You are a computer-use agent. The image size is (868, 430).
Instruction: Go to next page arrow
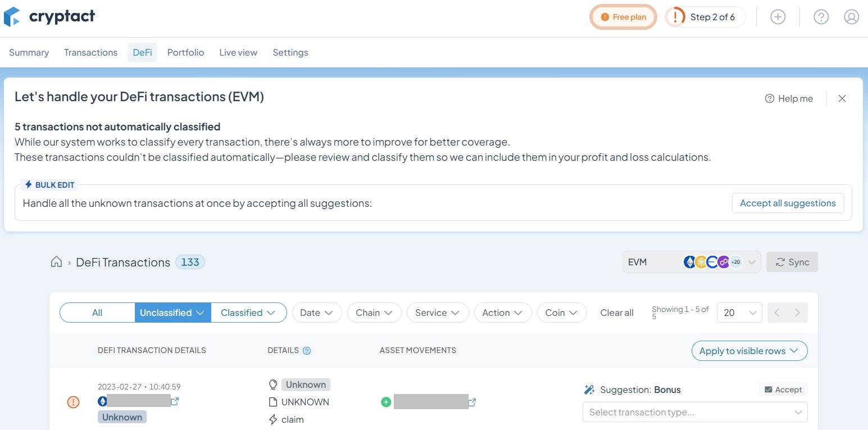click(798, 313)
